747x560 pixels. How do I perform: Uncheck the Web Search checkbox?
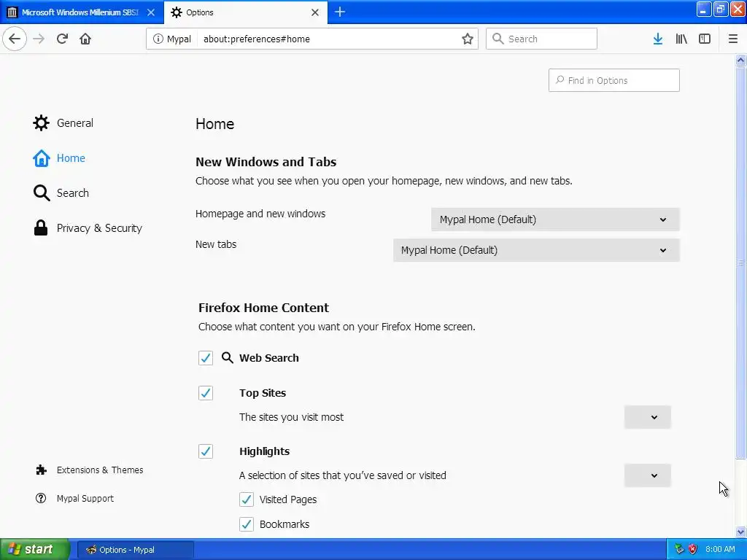click(205, 357)
